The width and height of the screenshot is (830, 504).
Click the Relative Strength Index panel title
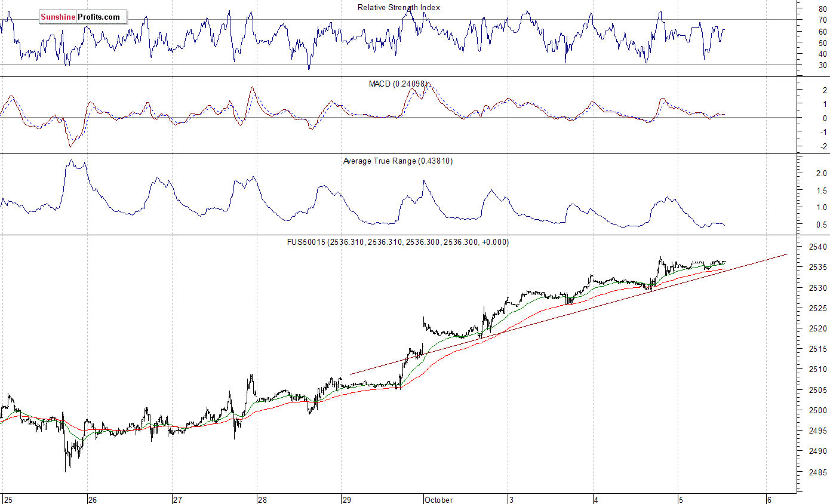click(x=399, y=7)
